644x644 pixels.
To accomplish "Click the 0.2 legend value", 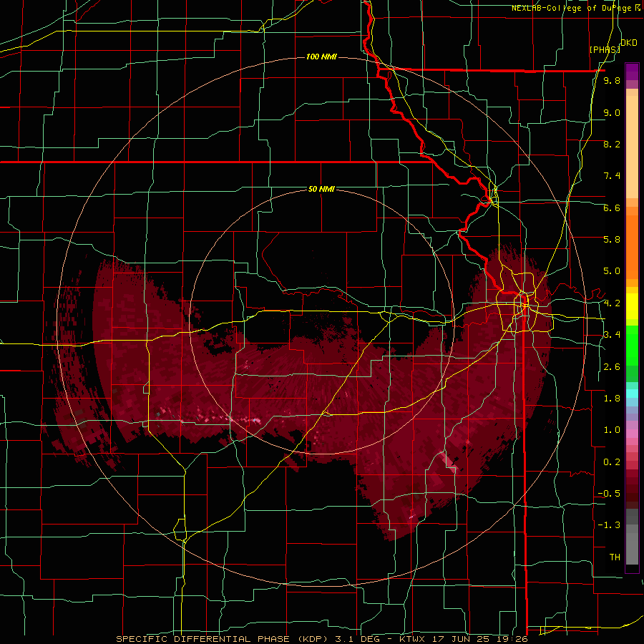I will [612, 462].
